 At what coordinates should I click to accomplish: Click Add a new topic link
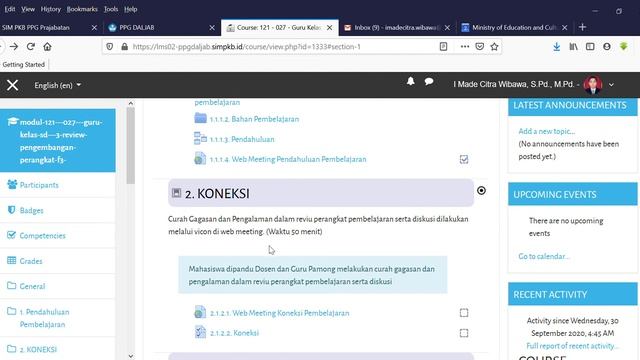tap(547, 131)
